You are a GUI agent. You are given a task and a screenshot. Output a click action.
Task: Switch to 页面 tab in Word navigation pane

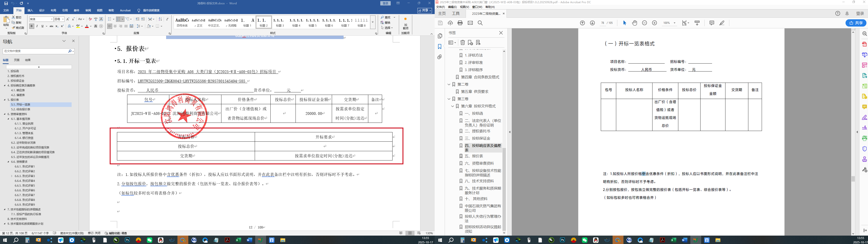17,60
